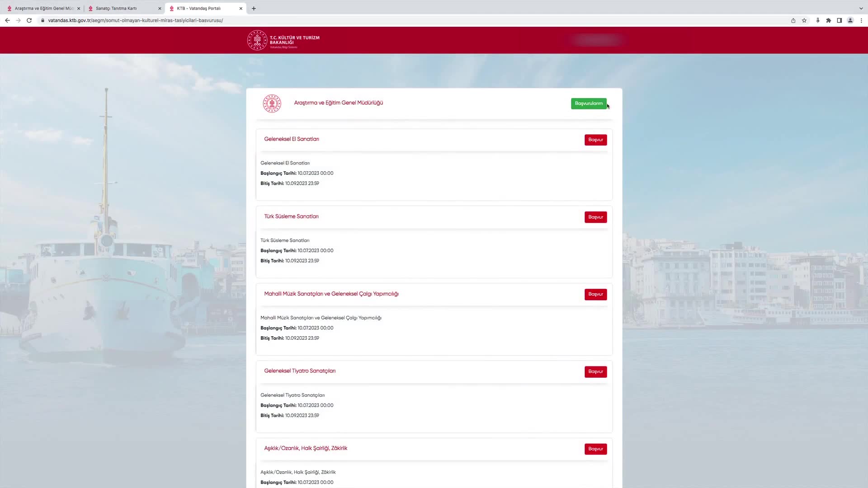Open the browser profile avatar icon
Screen dimensions: 868x488
850,20
